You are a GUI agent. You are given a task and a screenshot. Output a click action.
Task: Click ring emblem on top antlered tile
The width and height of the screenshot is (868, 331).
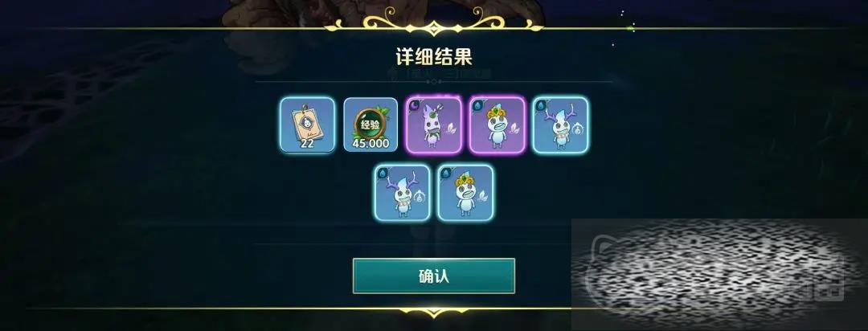click(578, 129)
